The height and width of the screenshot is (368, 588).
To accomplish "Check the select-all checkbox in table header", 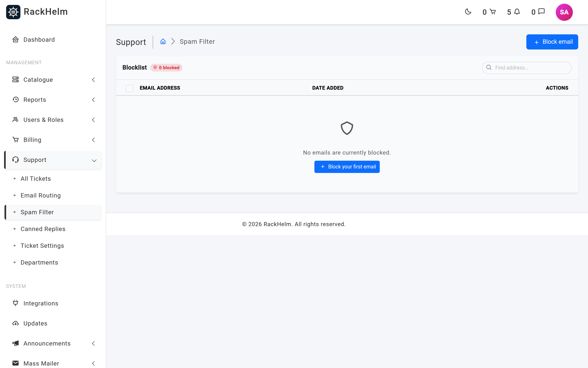I will click(129, 88).
